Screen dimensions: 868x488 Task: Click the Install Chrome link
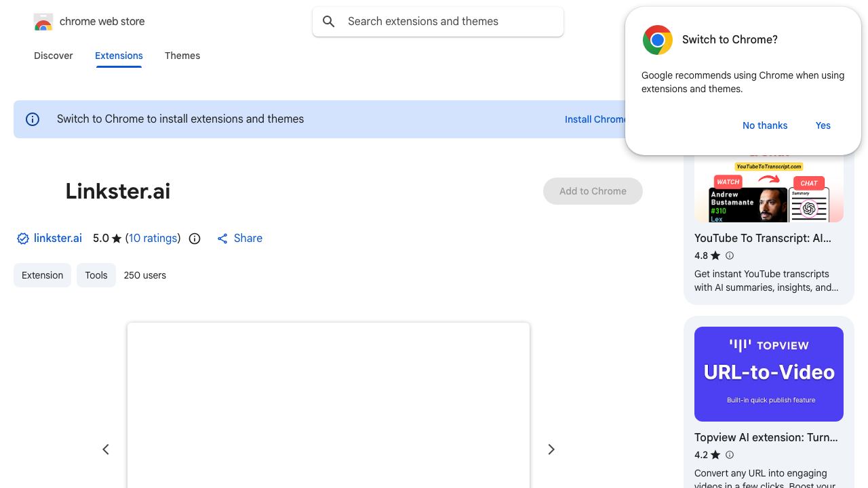pos(595,119)
